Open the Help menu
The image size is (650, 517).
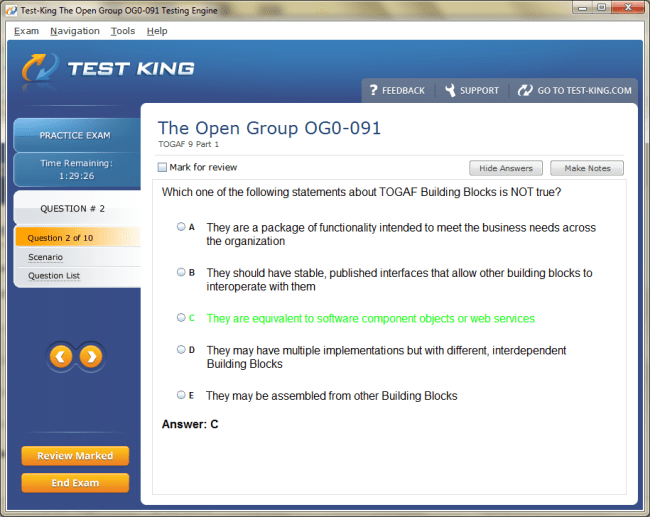(157, 31)
